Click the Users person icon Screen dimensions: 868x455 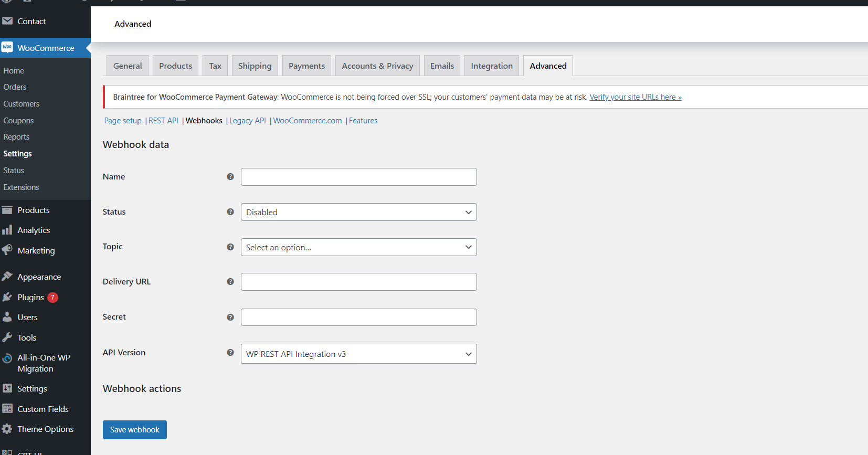click(7, 317)
